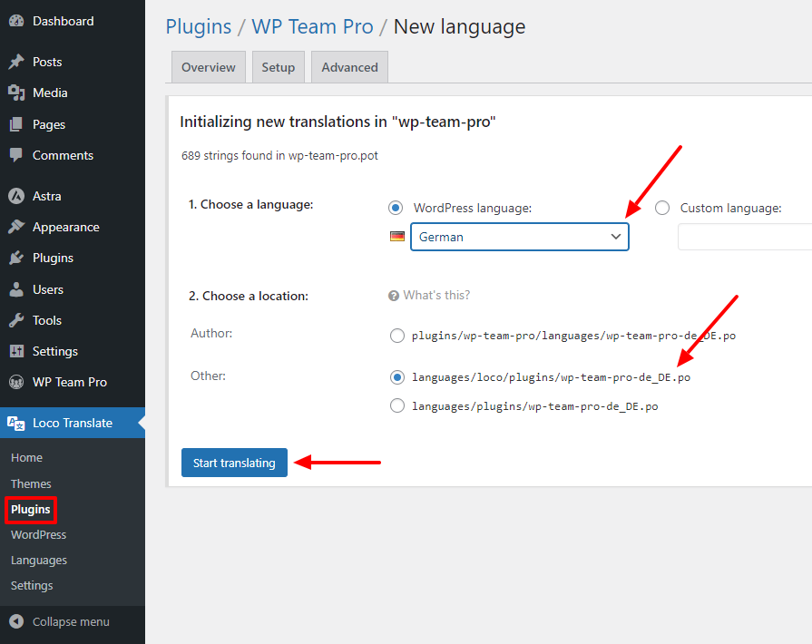The width and height of the screenshot is (812, 644).
Task: Click the WP Team Pro breadcrumb link
Action: 312,27
